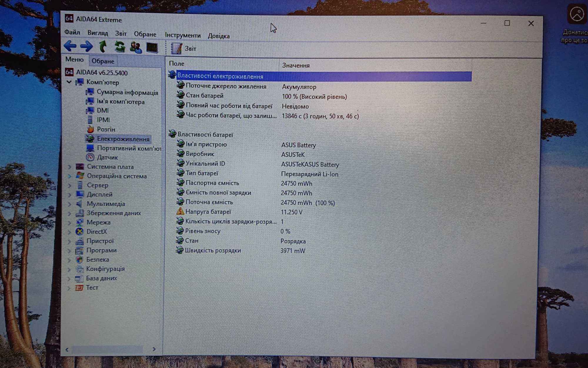Click the База даних icon

coord(79,278)
